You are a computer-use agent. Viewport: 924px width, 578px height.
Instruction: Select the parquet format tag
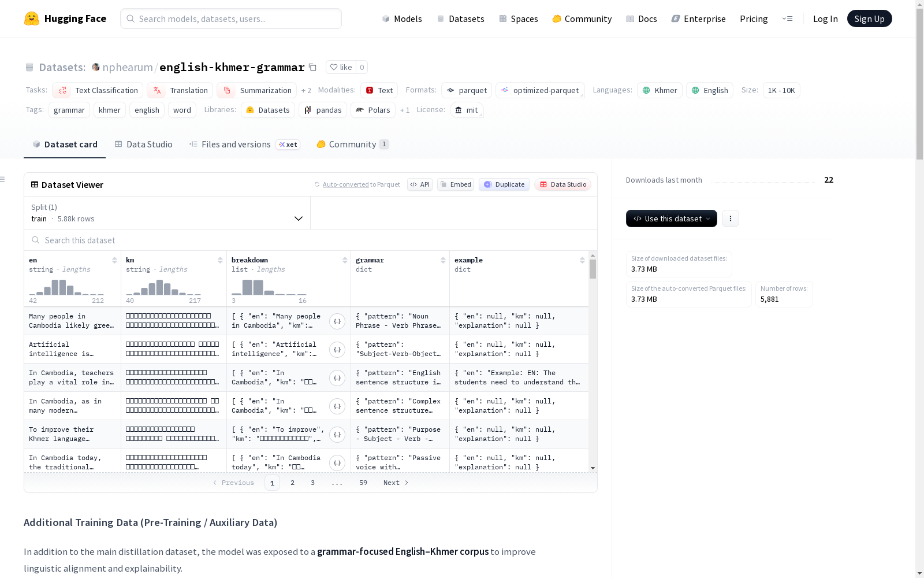[467, 90]
